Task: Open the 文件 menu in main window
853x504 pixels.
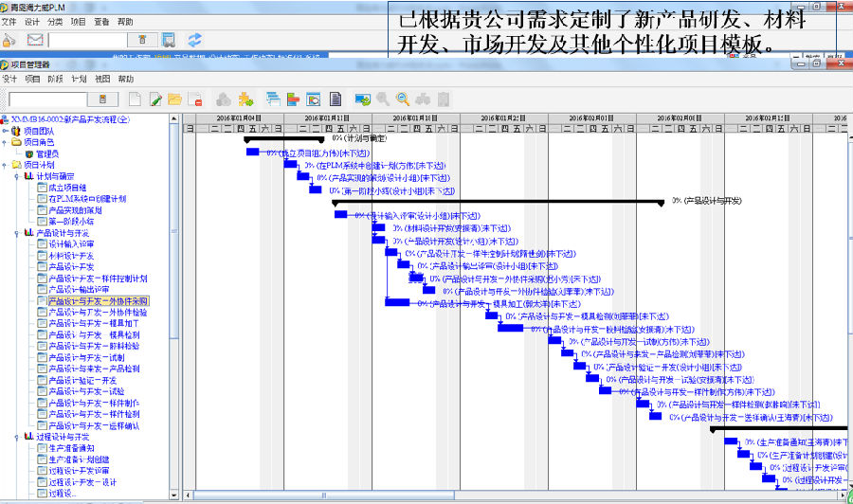Action: tap(9, 22)
